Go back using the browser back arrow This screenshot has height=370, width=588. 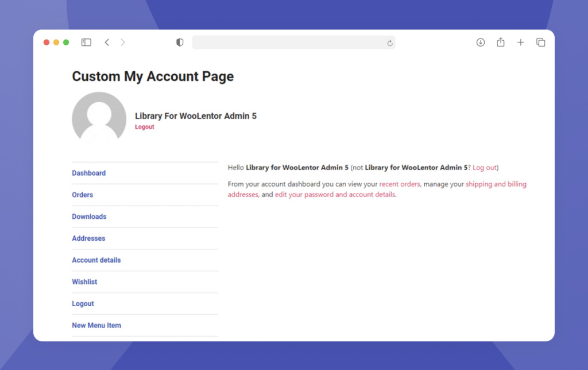[x=107, y=43]
